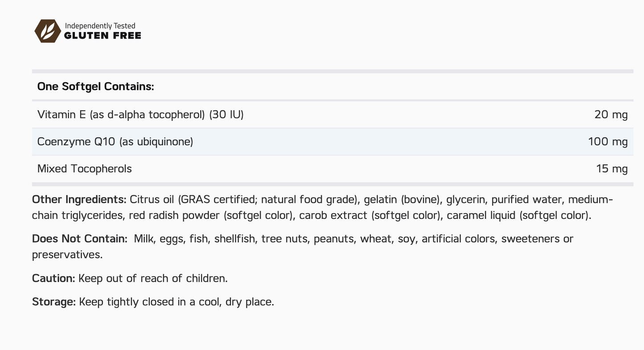The height and width of the screenshot is (350, 644).
Task: Click the Does Not Contain heading
Action: pyautogui.click(x=79, y=239)
